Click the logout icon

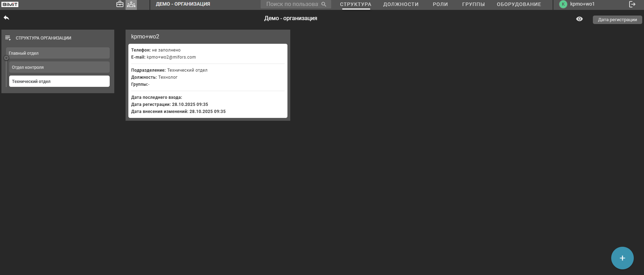click(632, 4)
